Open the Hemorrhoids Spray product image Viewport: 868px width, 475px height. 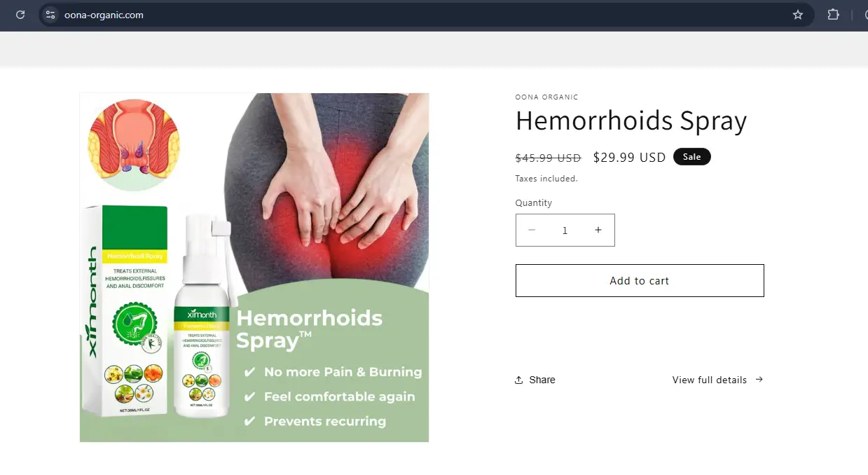[x=254, y=268]
